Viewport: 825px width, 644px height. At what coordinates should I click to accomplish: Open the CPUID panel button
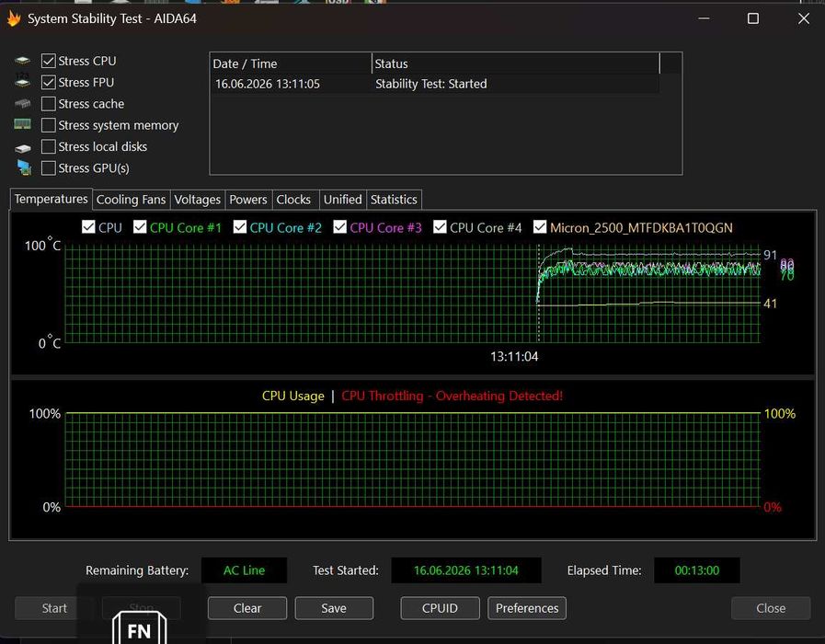click(x=440, y=608)
